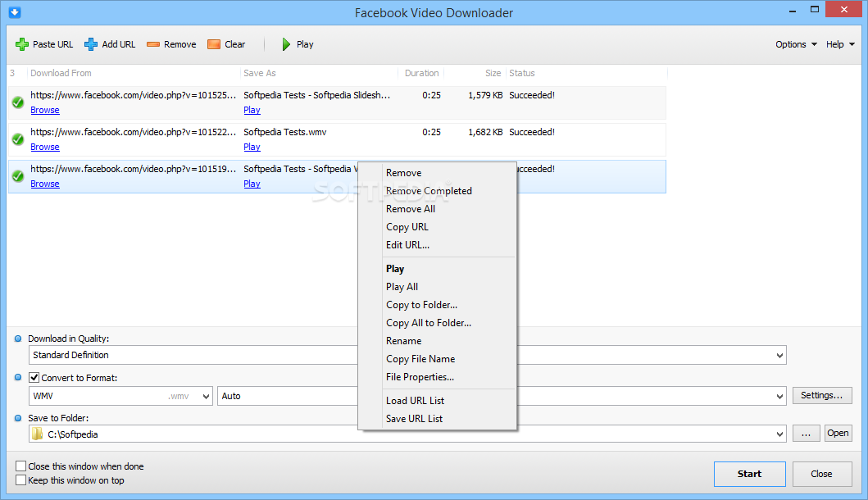
Task: Choose Play All in context menu
Action: tap(402, 287)
